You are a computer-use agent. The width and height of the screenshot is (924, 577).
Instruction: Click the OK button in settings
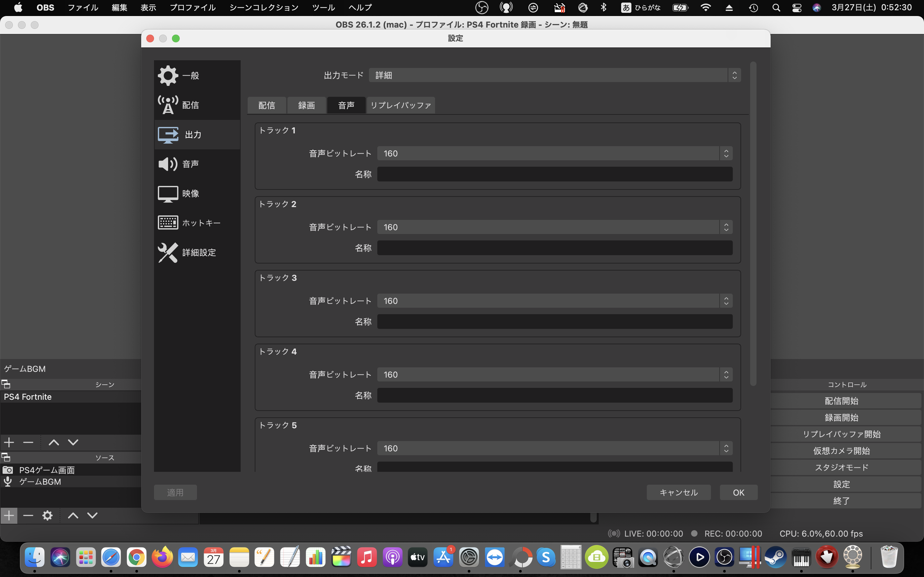tap(739, 492)
